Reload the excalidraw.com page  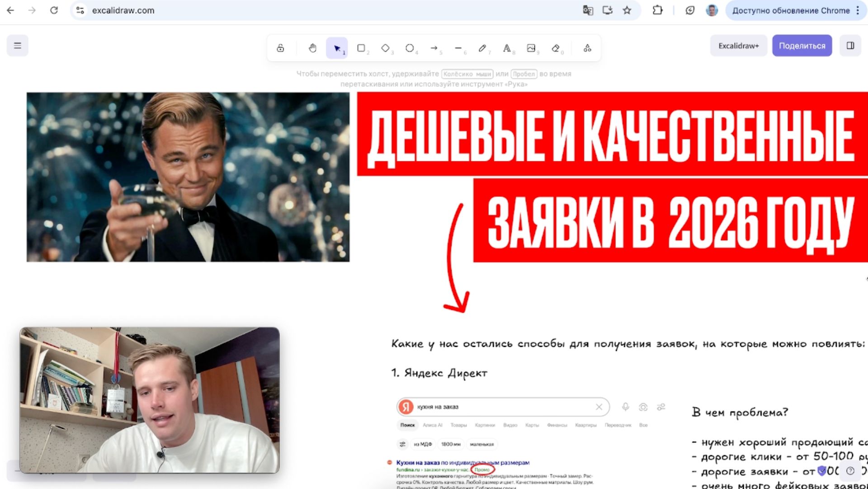click(x=54, y=10)
